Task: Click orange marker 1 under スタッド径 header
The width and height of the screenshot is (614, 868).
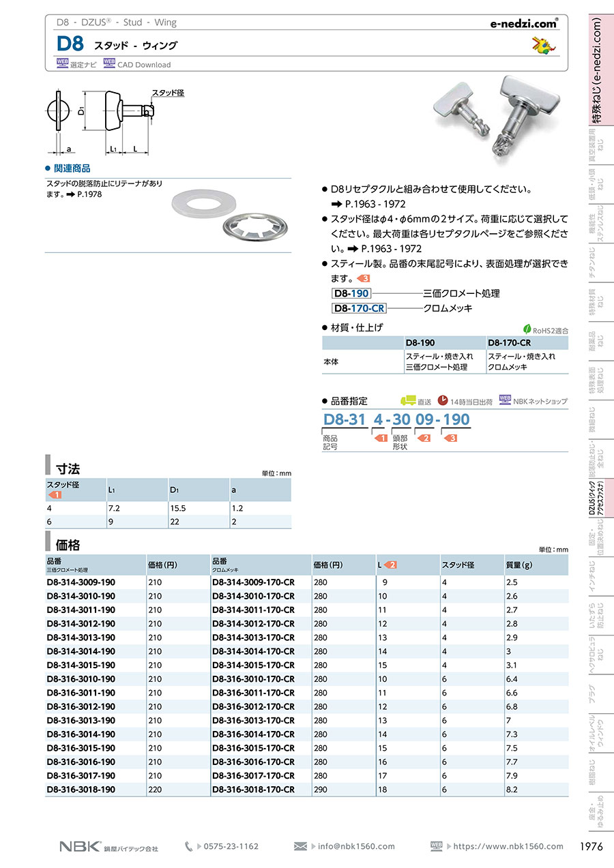Action: [x=55, y=494]
